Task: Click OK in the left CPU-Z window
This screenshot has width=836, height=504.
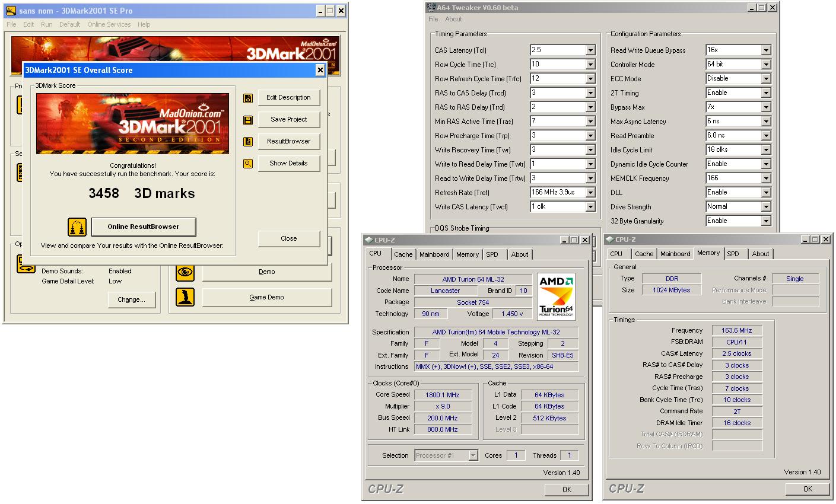Action: coord(567,489)
